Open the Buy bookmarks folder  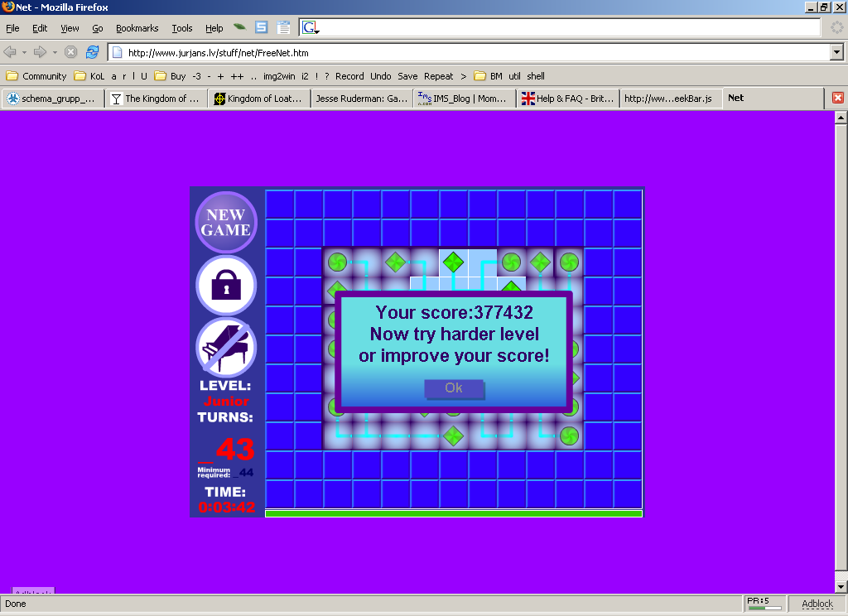[x=170, y=76]
